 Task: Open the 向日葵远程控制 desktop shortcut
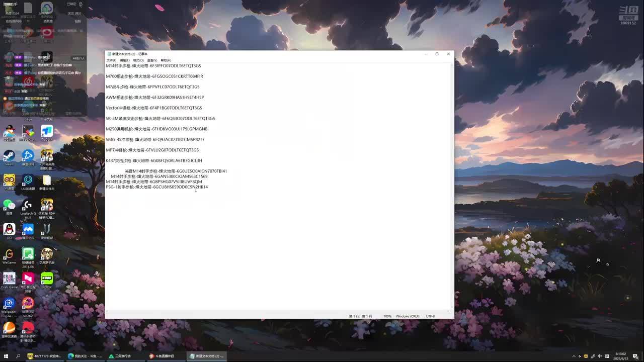(28, 283)
